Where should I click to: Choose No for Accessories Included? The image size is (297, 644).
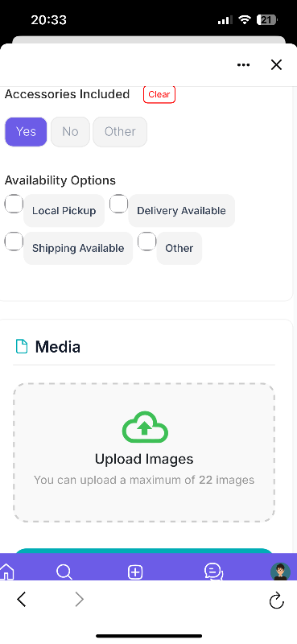pos(70,131)
